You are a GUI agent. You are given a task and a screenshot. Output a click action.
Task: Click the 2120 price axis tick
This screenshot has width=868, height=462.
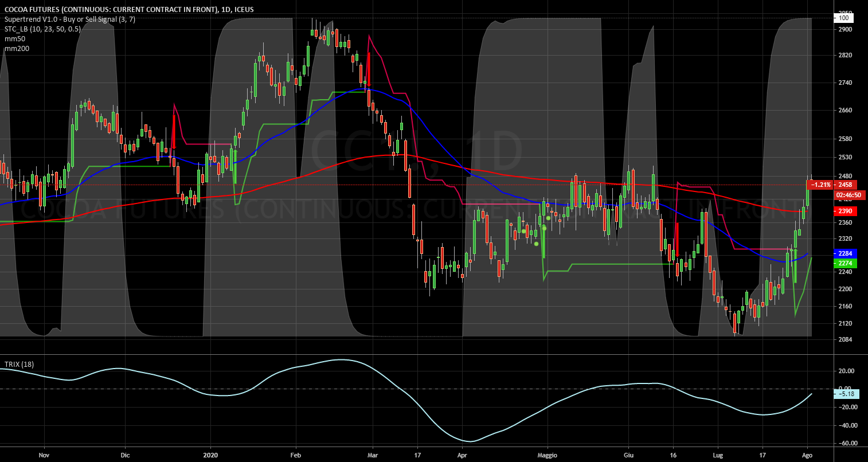pos(846,324)
